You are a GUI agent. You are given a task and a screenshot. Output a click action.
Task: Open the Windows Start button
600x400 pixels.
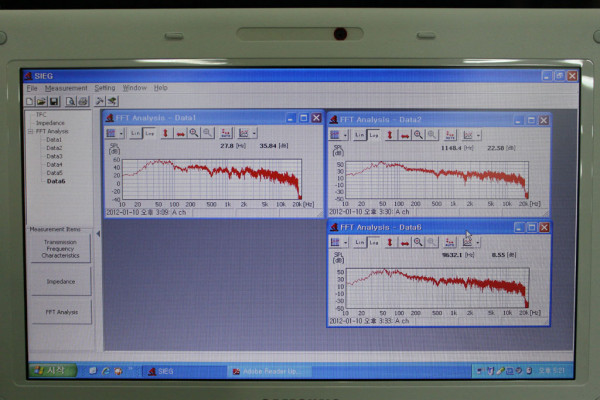coord(53,371)
